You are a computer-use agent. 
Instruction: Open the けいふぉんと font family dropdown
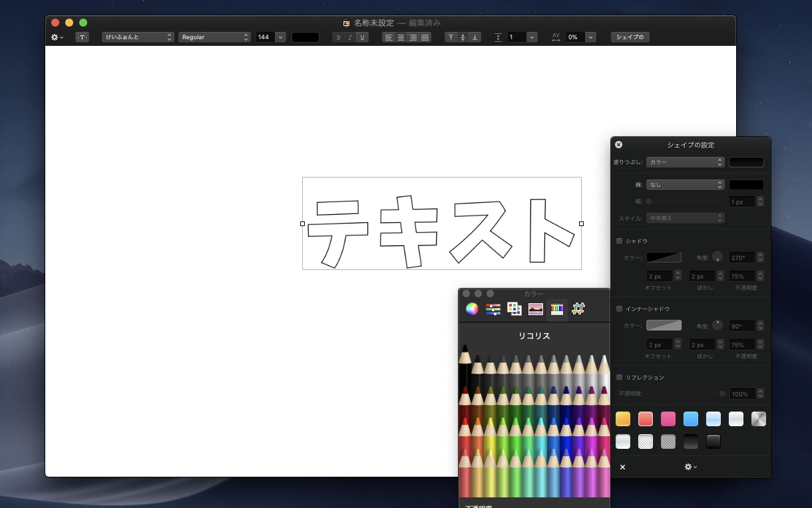pyautogui.click(x=138, y=37)
